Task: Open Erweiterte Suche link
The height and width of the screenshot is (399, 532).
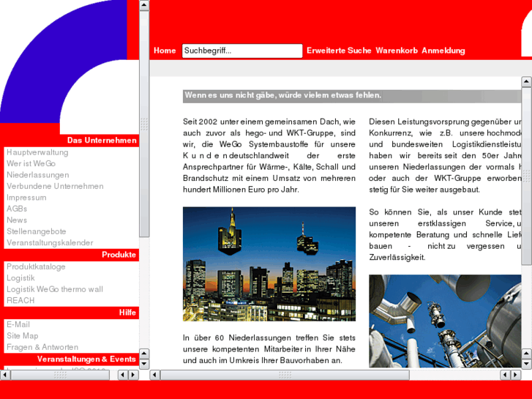Action: (339, 51)
